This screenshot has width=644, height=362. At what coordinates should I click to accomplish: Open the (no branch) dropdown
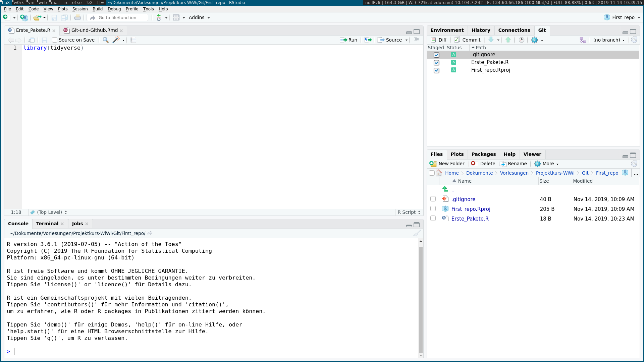(609, 40)
